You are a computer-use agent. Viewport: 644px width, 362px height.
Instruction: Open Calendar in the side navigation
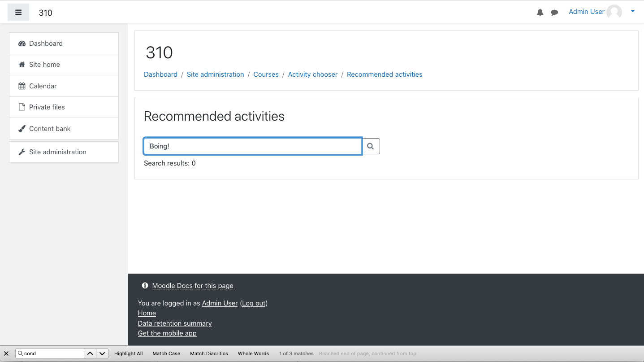click(x=64, y=86)
